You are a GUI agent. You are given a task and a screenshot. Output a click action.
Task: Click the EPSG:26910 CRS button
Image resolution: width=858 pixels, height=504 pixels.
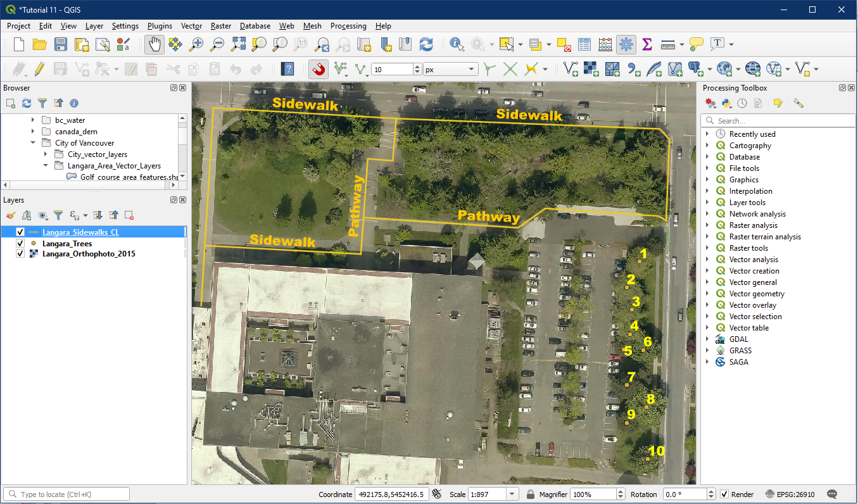(x=790, y=495)
